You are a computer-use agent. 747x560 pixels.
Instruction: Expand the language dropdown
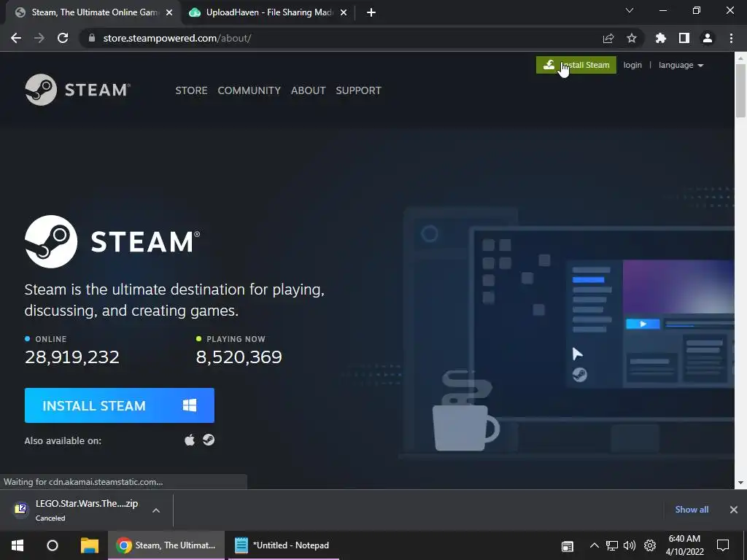pyautogui.click(x=681, y=65)
